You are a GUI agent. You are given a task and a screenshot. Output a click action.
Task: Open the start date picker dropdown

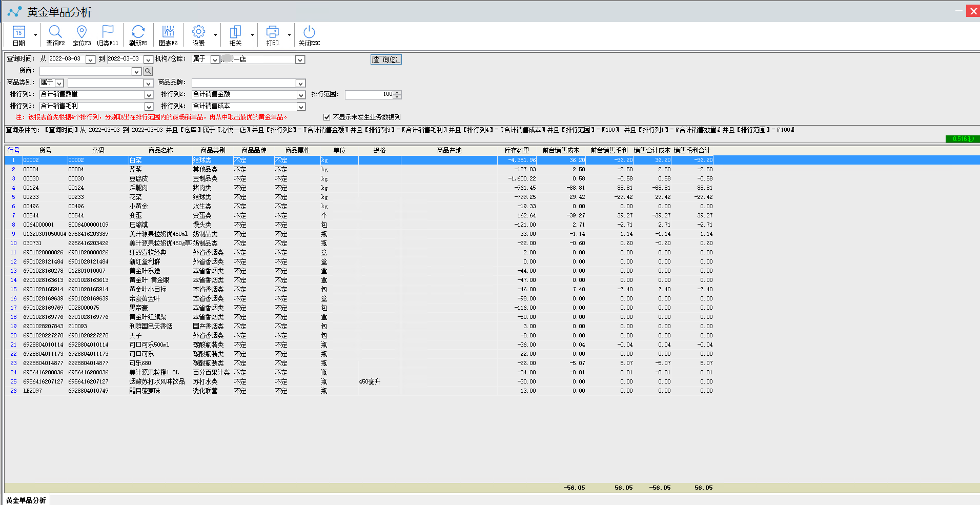(x=90, y=59)
